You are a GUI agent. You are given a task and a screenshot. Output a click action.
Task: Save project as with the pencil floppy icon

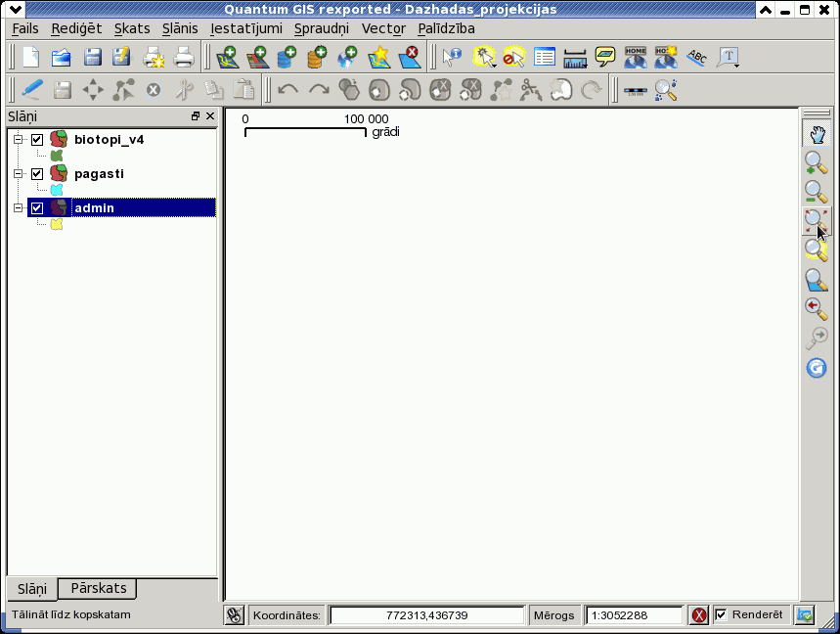121,57
